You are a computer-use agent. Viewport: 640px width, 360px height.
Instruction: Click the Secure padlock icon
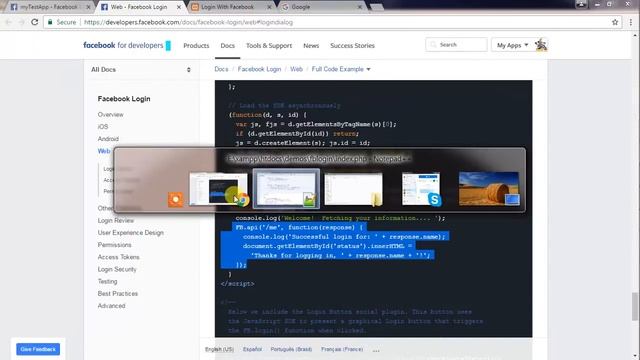coord(50,22)
